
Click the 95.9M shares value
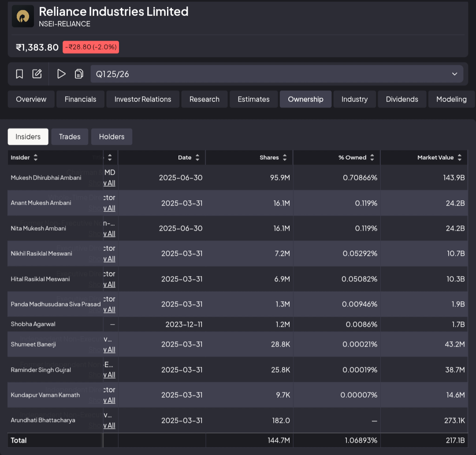point(280,178)
